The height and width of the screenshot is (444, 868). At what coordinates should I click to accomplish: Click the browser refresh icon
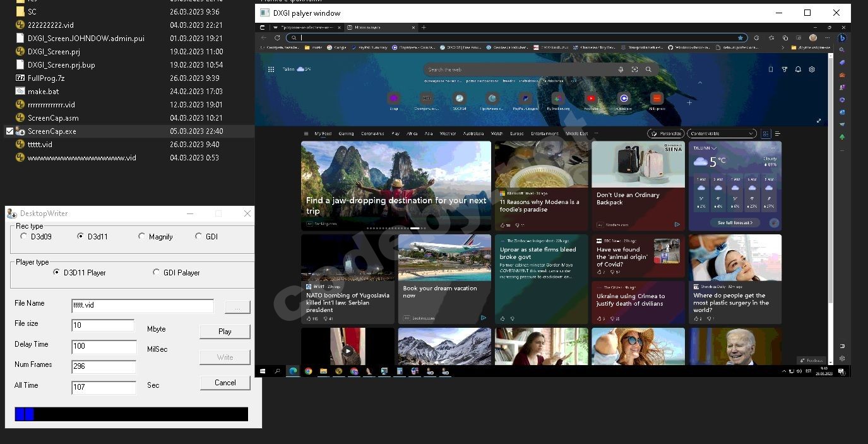(x=276, y=38)
